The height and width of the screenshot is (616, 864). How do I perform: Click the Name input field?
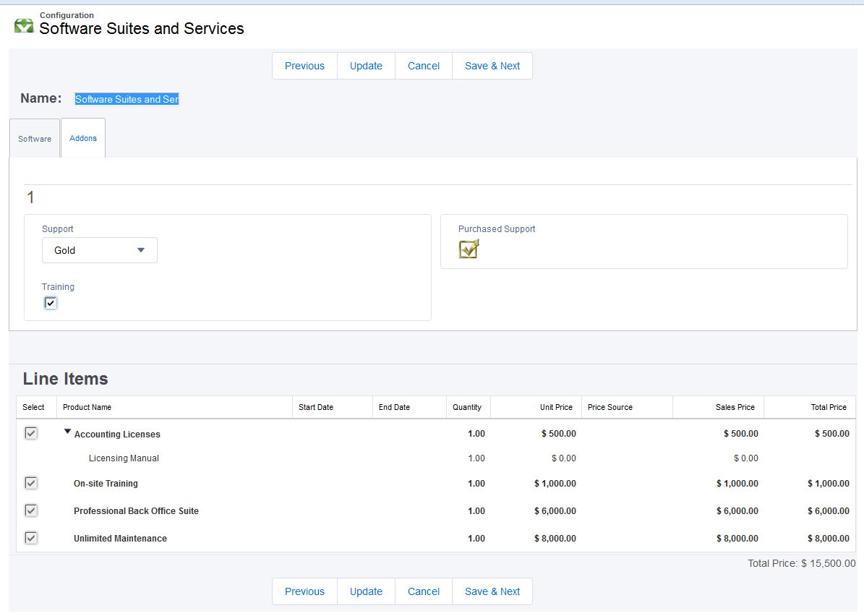(127, 99)
